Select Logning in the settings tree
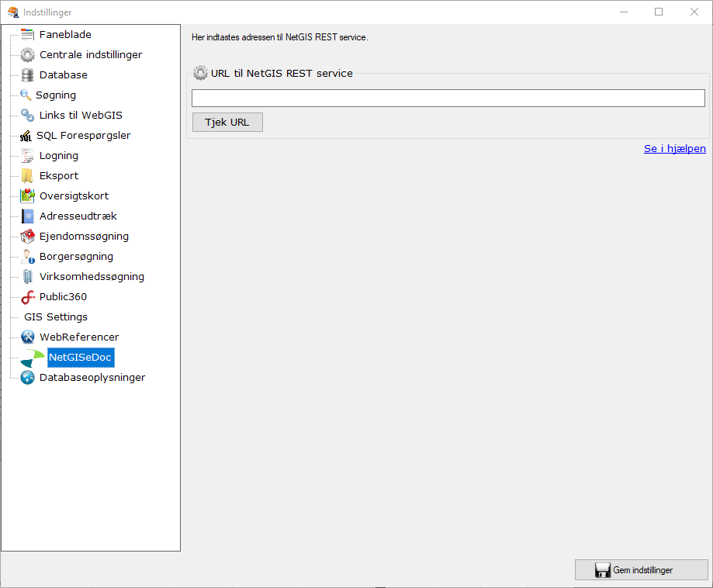This screenshot has width=713, height=588. click(x=59, y=156)
